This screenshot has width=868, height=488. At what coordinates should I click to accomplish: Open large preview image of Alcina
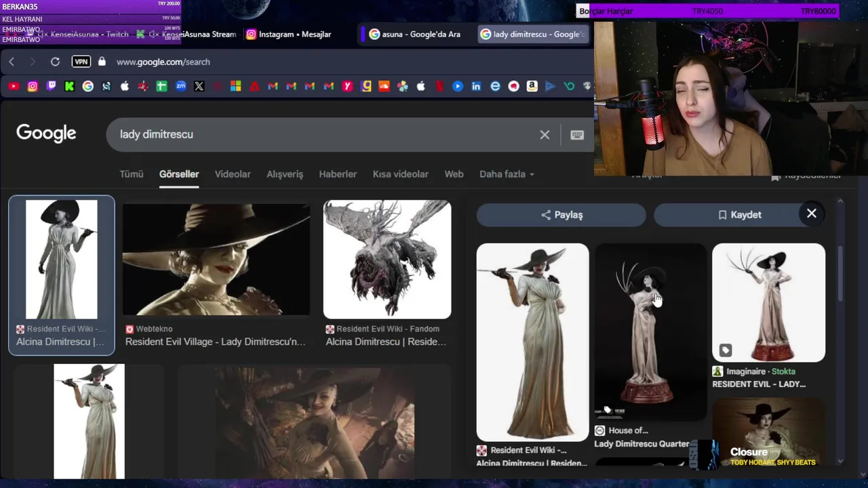pos(532,342)
